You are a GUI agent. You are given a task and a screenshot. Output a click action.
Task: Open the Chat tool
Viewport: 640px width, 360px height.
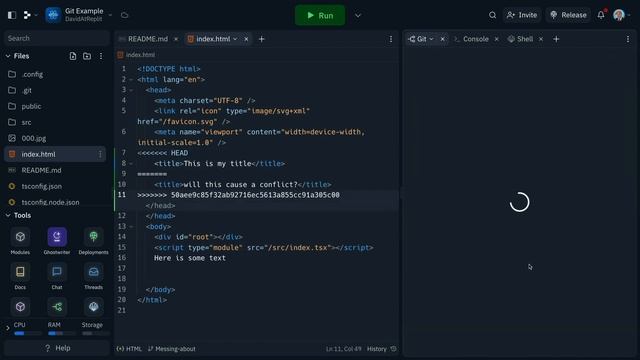click(57, 276)
